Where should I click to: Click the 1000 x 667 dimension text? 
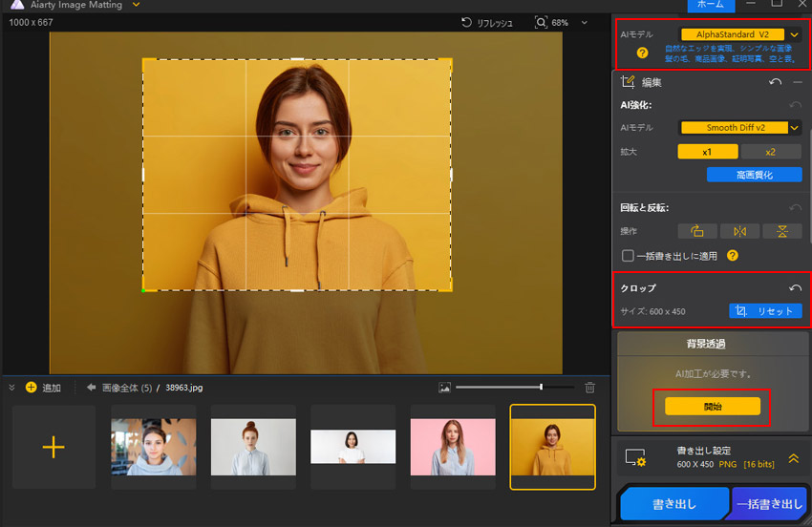tap(31, 23)
